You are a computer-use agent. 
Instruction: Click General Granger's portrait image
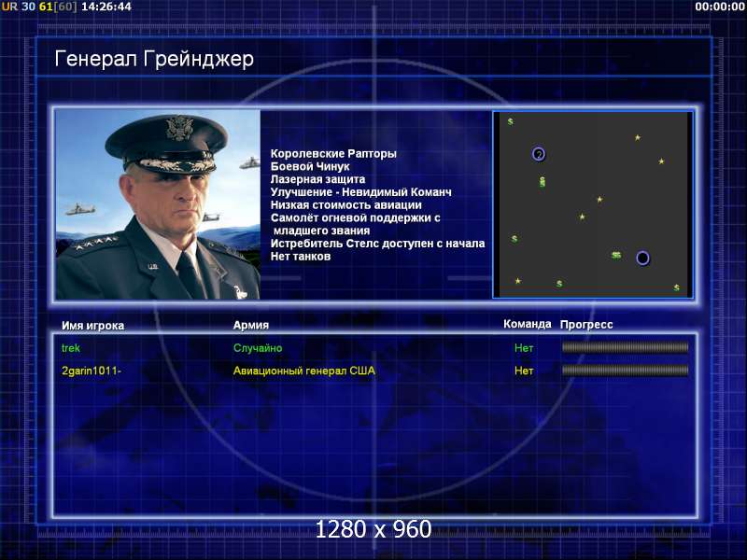(x=158, y=204)
